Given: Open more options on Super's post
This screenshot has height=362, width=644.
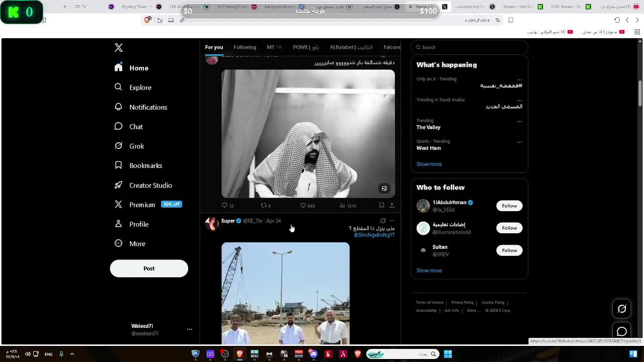Looking at the screenshot, I should [x=392, y=221].
